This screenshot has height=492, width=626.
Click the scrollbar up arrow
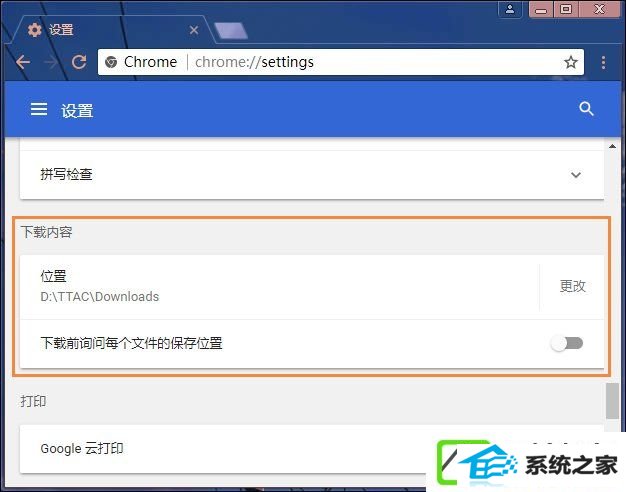(612, 147)
